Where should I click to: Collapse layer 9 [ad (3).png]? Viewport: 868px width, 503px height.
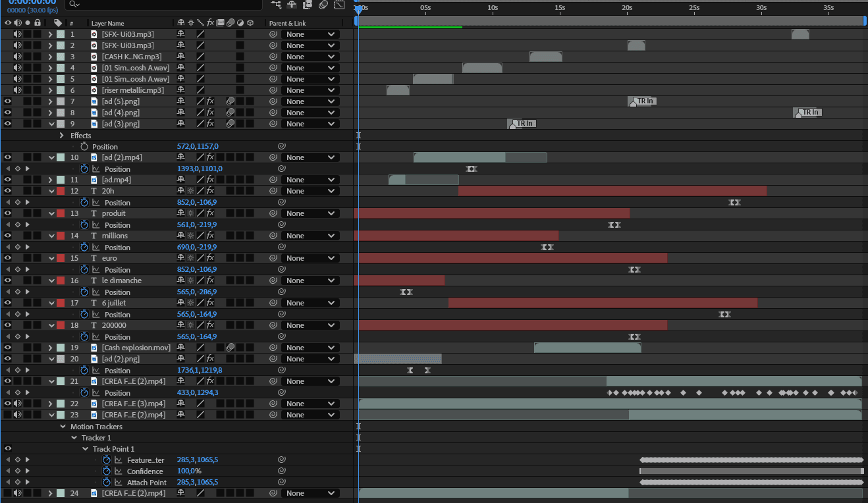[51, 124]
